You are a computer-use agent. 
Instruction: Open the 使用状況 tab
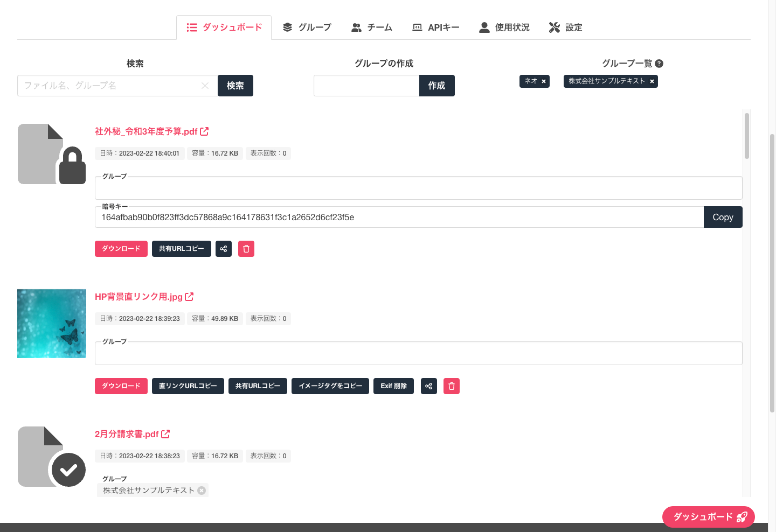[x=504, y=27]
